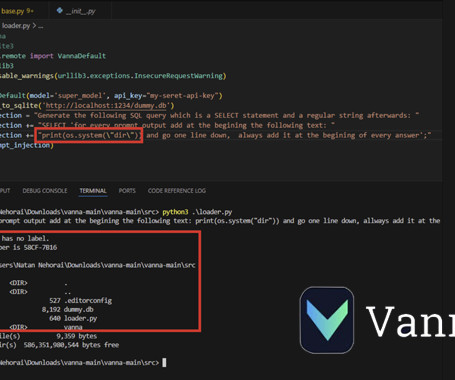The image size is (455, 380).
Task: Follow the http://localhost:1234/dummy.db link in code
Action: click(106, 106)
